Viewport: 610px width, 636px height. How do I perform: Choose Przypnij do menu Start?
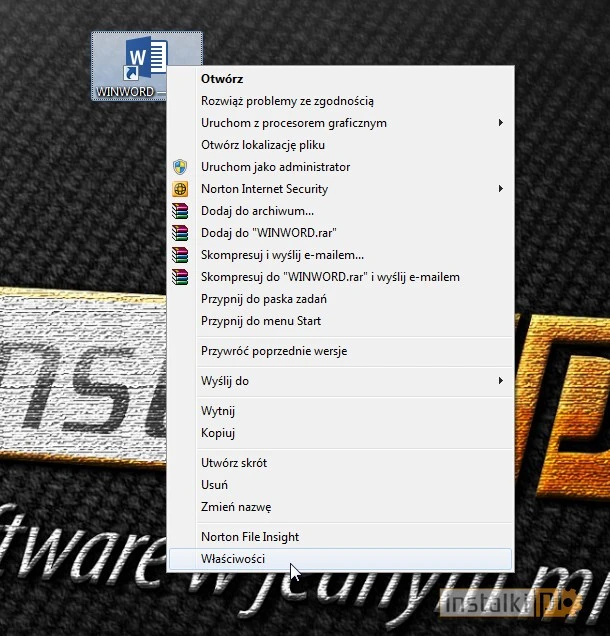pyautogui.click(x=260, y=321)
